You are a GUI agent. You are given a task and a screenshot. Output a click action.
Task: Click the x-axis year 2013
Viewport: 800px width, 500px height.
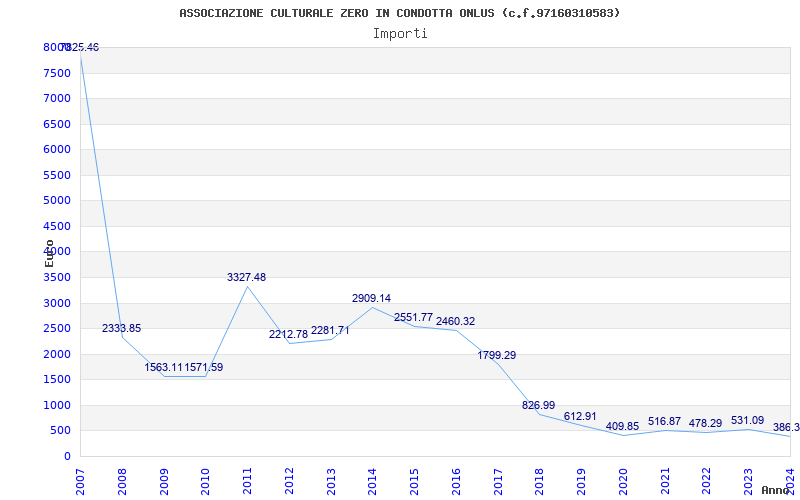(x=331, y=482)
